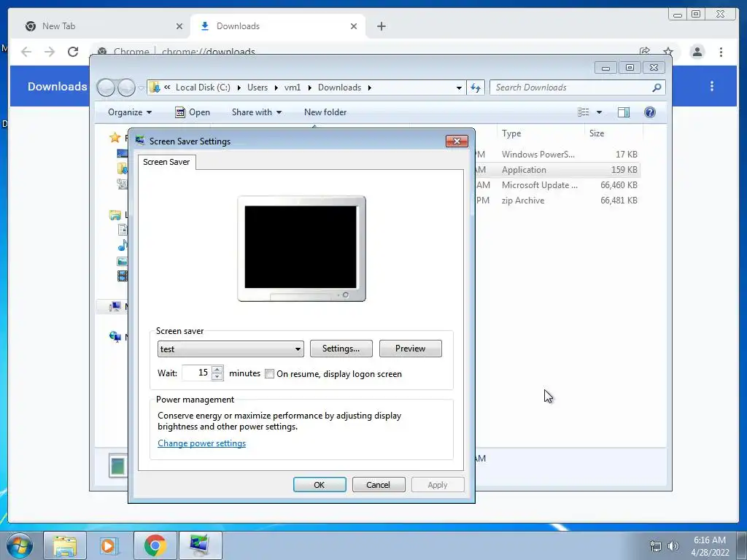Click the search magnifier icon in Explorer
The width and height of the screenshot is (747, 560).
[657, 87]
